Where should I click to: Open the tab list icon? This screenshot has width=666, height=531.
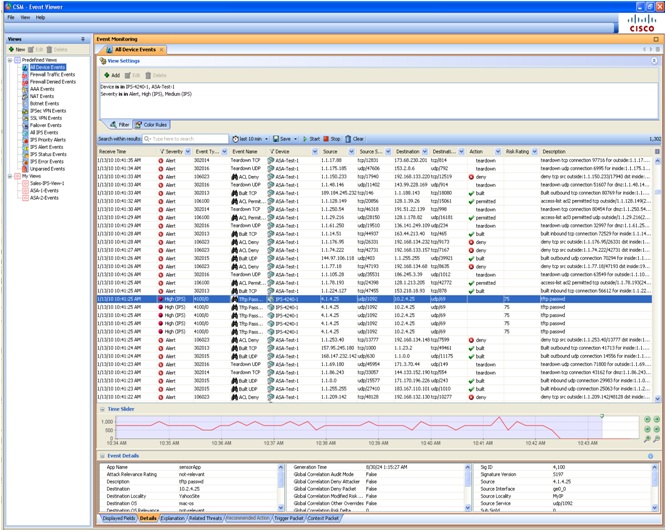tap(658, 49)
